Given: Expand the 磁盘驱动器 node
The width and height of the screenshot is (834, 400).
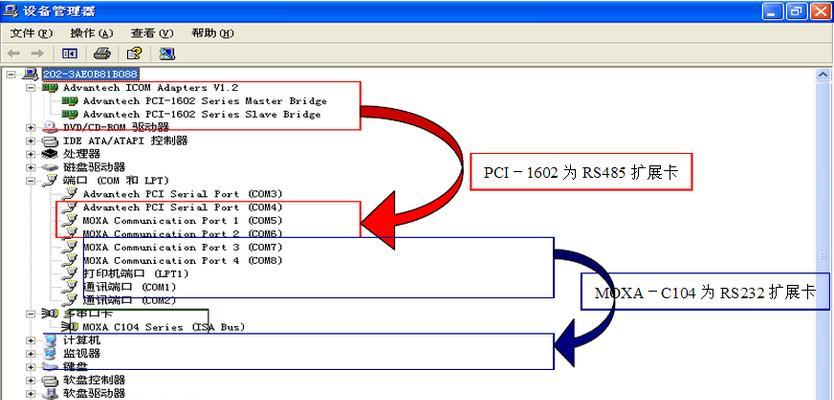Looking at the screenshot, I should click(31, 167).
